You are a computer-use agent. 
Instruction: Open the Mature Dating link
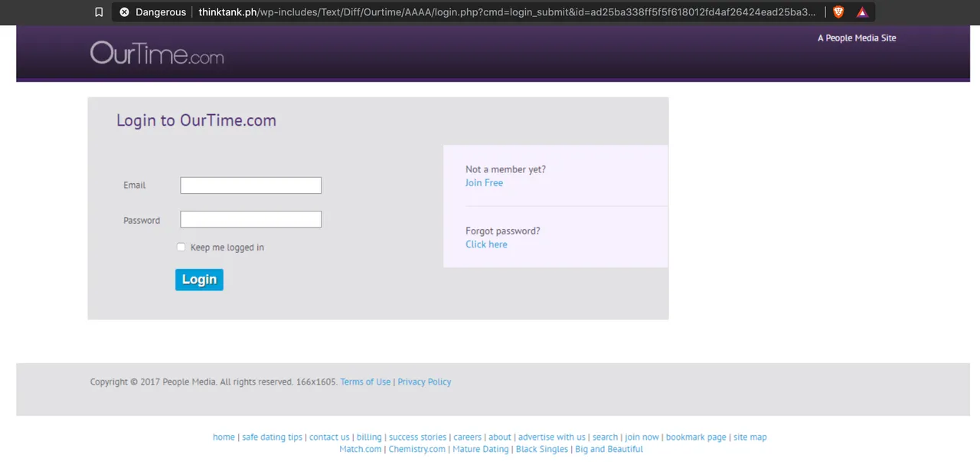(x=481, y=450)
